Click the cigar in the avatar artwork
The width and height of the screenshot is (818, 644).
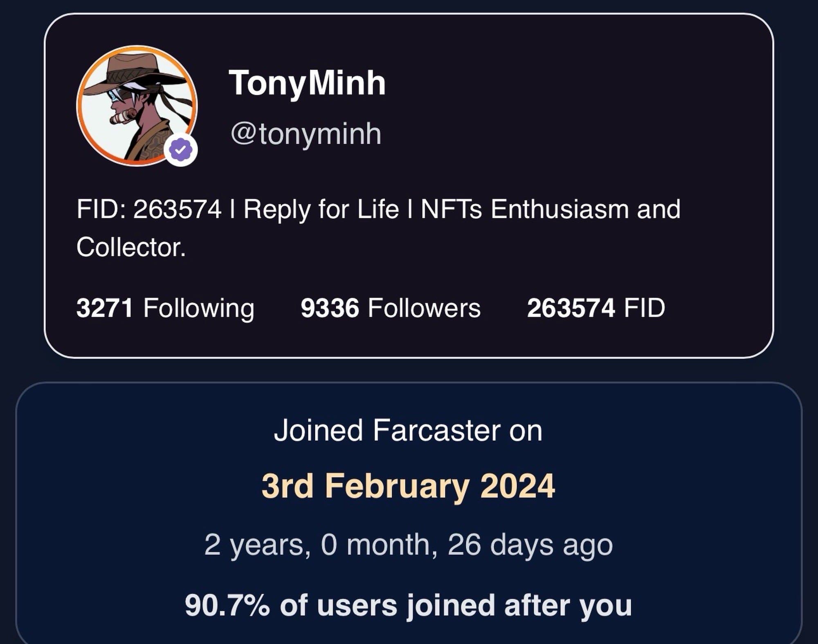coord(124,117)
